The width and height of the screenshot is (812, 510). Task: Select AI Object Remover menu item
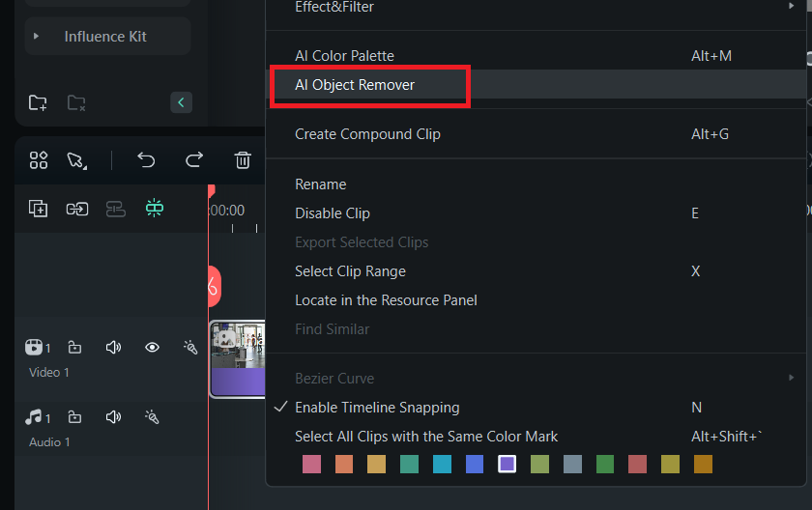click(355, 85)
